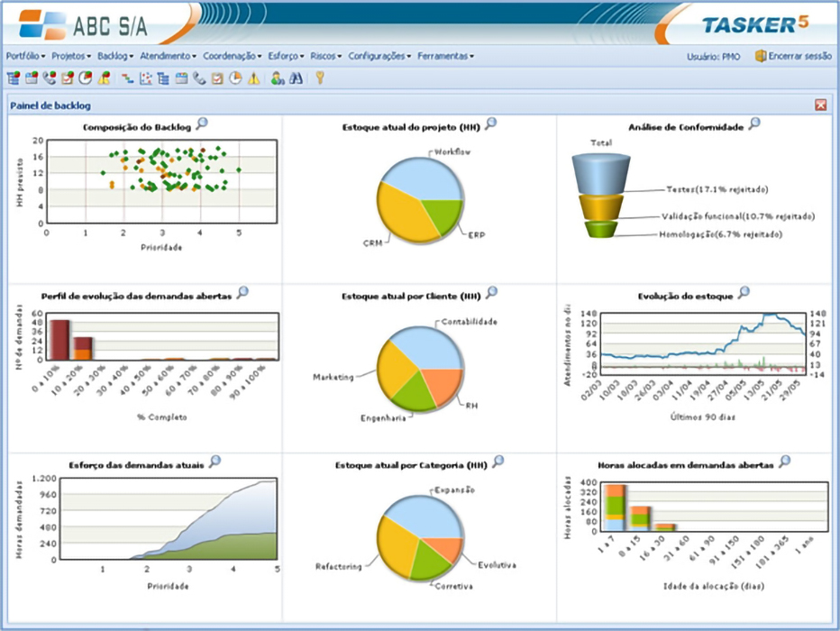The height and width of the screenshot is (631, 840).
Task: Expand the Ferramentas dropdown menu
Action: [445, 56]
